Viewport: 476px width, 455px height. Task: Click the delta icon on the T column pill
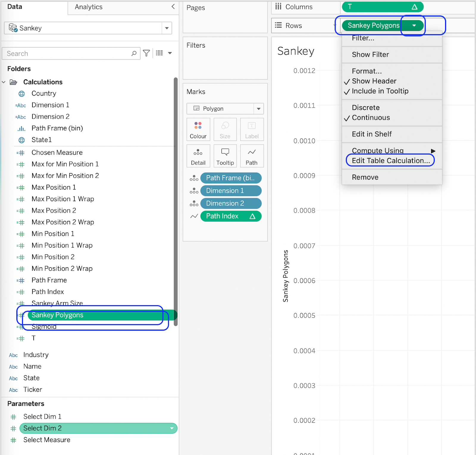click(414, 7)
